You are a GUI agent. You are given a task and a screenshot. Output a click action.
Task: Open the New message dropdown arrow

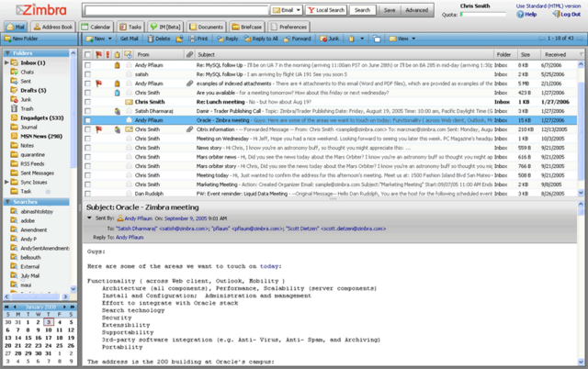[110, 39]
